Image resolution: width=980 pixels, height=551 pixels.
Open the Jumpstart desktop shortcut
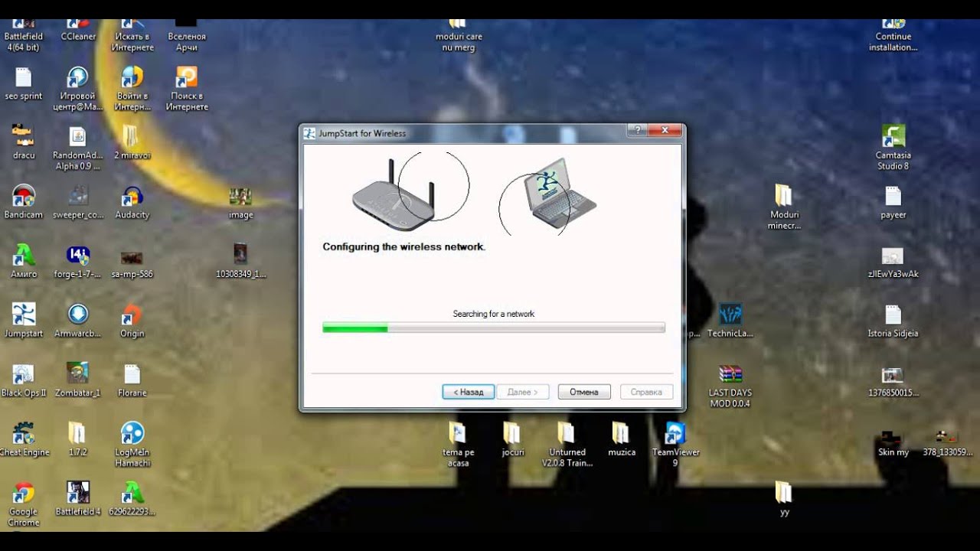(x=24, y=321)
